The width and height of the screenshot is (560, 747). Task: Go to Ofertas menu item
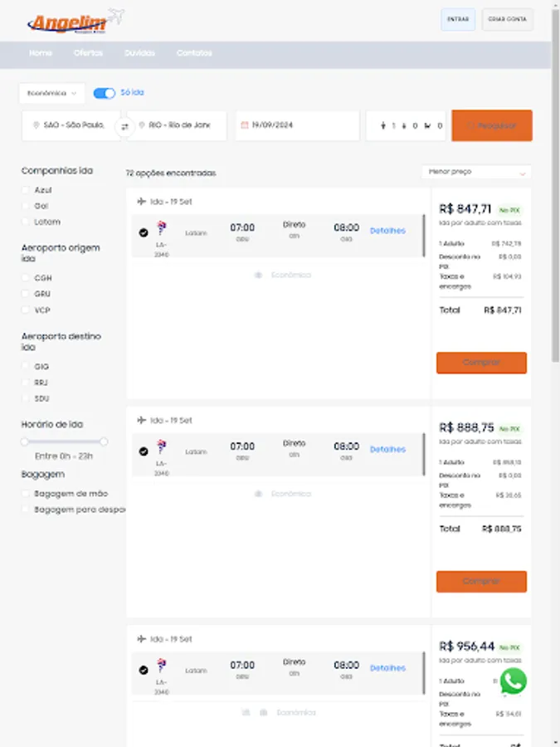pyautogui.click(x=88, y=53)
